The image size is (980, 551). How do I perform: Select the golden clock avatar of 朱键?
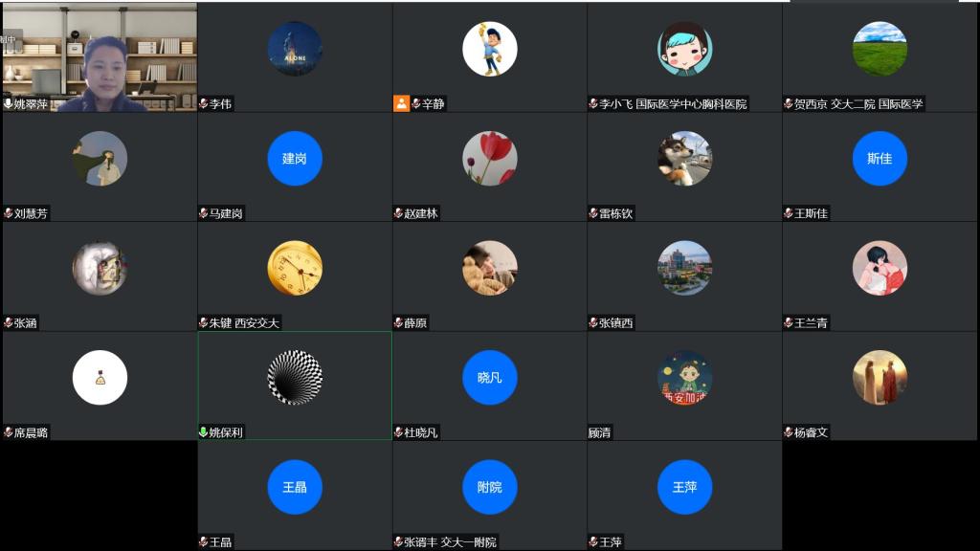tap(295, 268)
